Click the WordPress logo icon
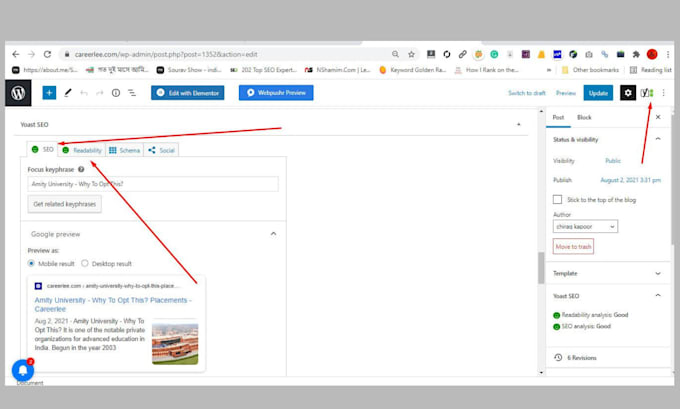 (x=18, y=92)
